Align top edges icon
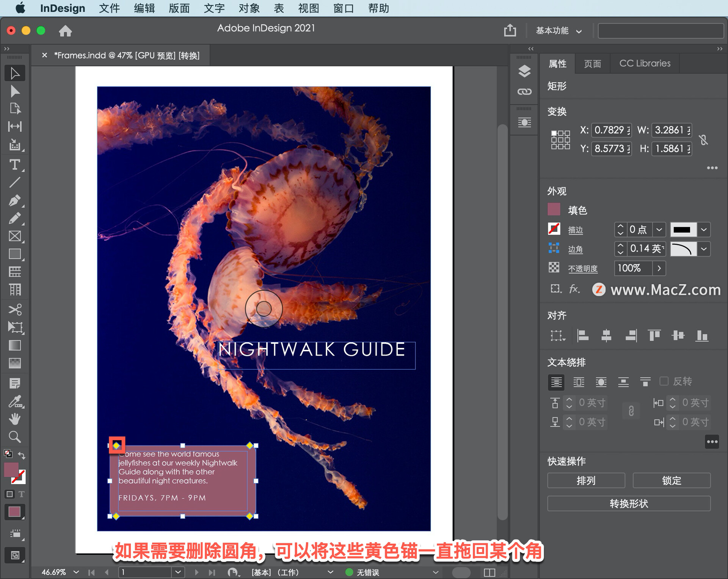Viewport: 728px width, 579px height. [x=654, y=335]
